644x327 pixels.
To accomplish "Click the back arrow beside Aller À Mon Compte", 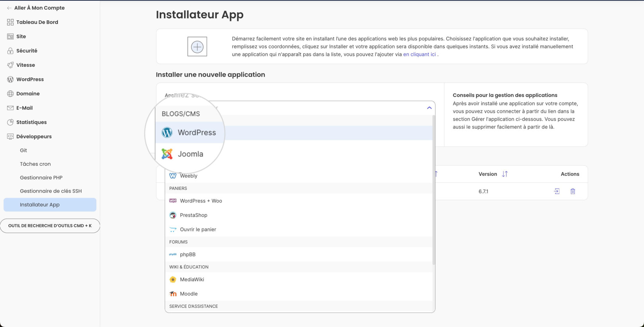I will [x=9, y=8].
